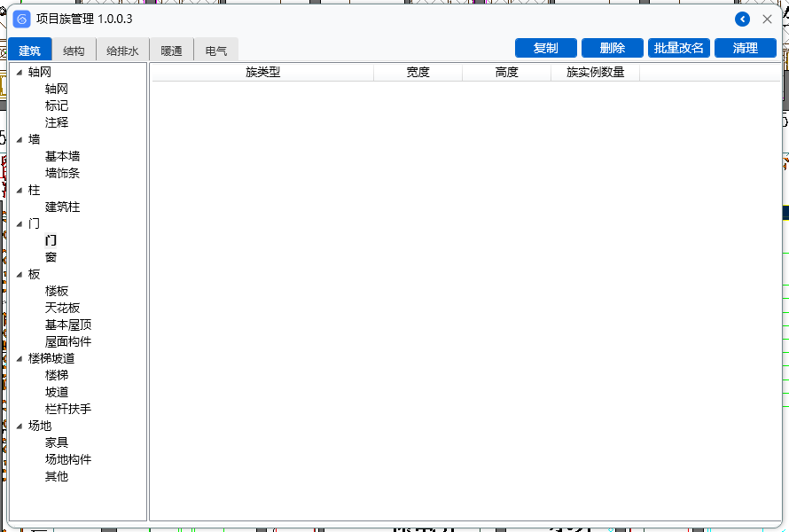Click the blue back arrow icon
Screen dimensions: 789x532
(x=742, y=20)
